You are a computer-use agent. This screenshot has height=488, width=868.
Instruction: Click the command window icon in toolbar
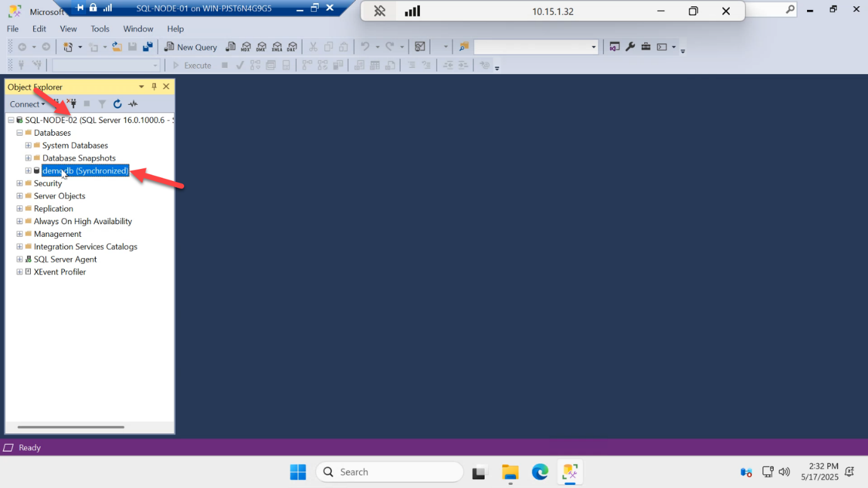click(662, 47)
